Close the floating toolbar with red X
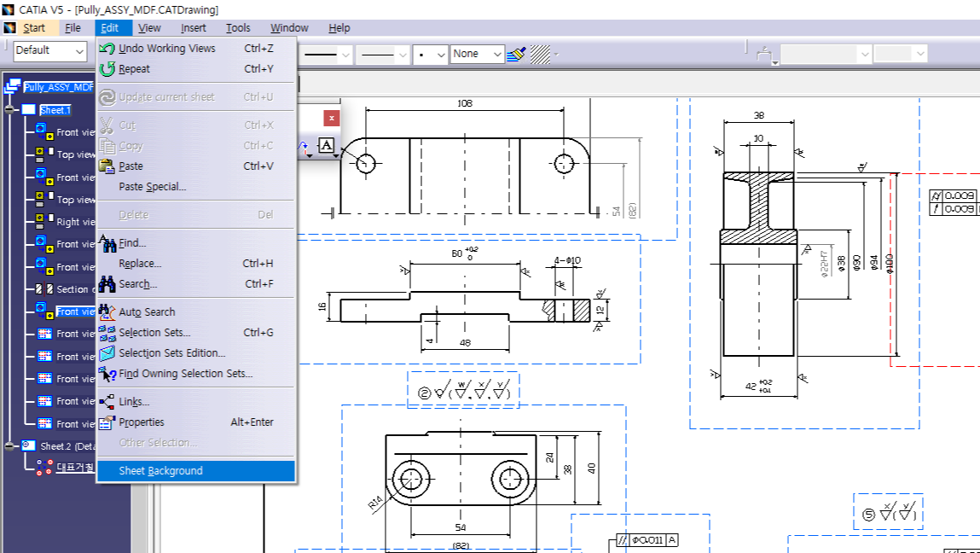The image size is (980, 553). [332, 118]
